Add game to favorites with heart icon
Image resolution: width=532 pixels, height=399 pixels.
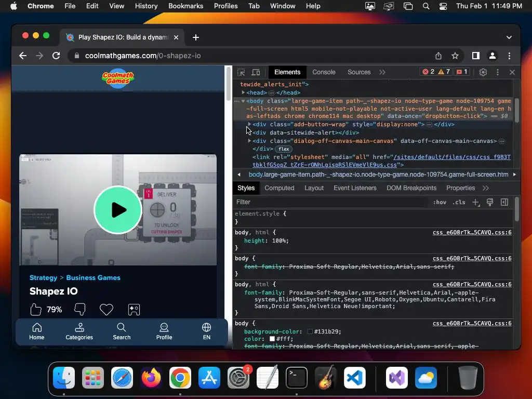[106, 310]
